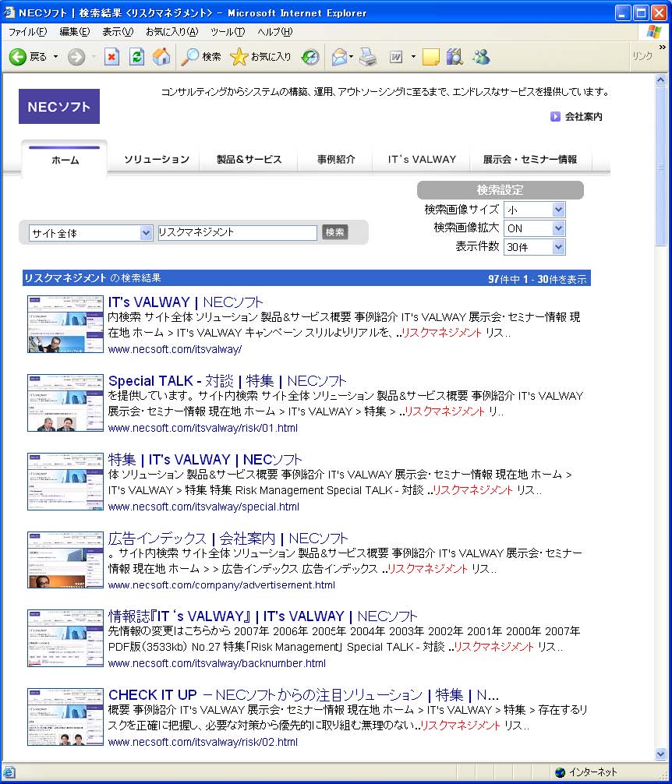The height and width of the screenshot is (784, 672).
Task: Click thumbnail of the special.html result
Action: tap(65, 482)
